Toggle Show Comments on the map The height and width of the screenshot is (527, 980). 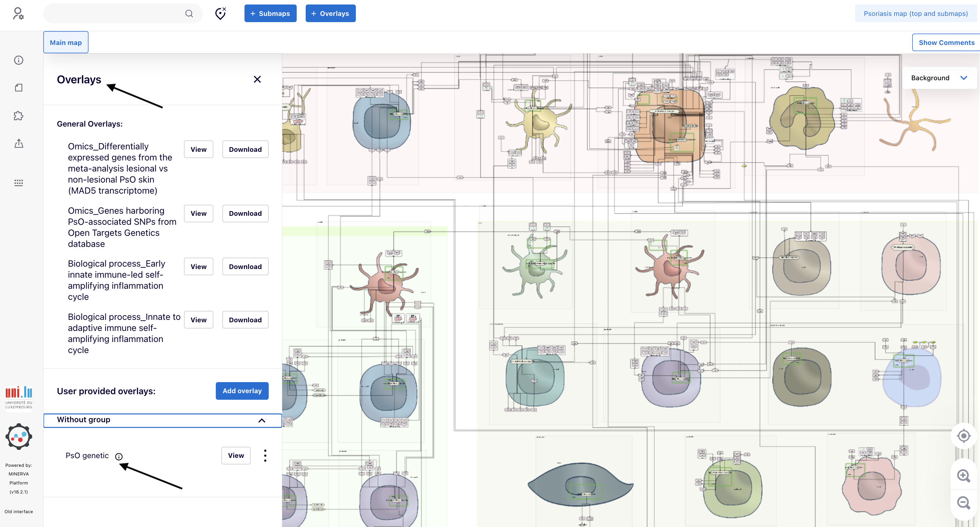click(946, 43)
